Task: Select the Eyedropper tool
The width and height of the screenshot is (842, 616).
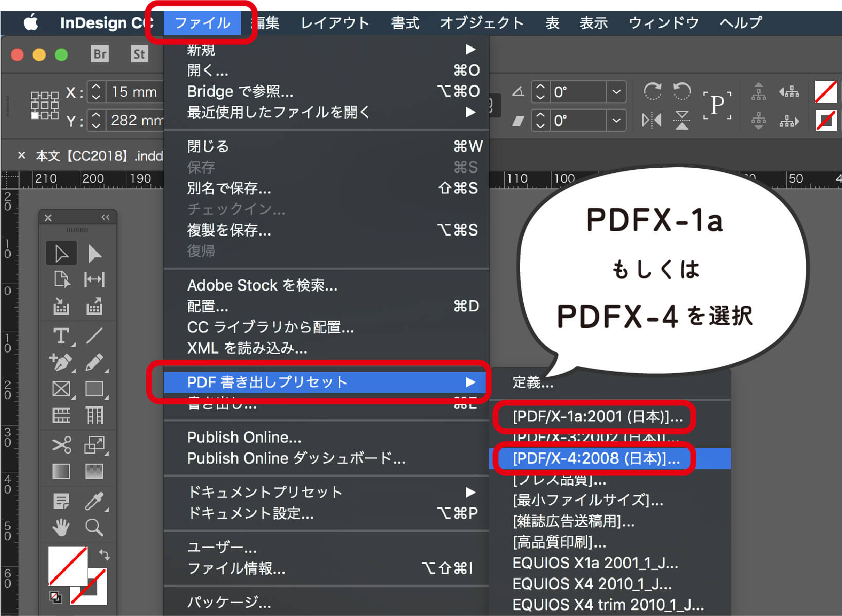Action: 94,501
